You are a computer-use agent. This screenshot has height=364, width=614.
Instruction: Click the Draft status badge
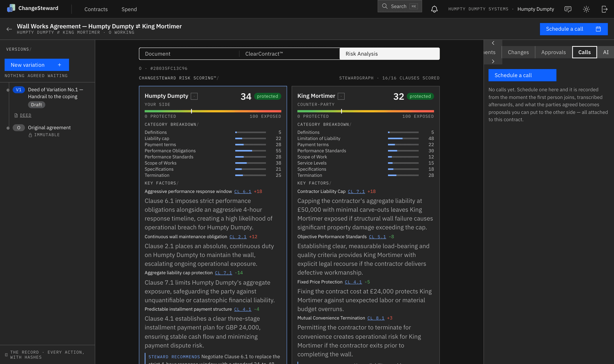pos(36,105)
